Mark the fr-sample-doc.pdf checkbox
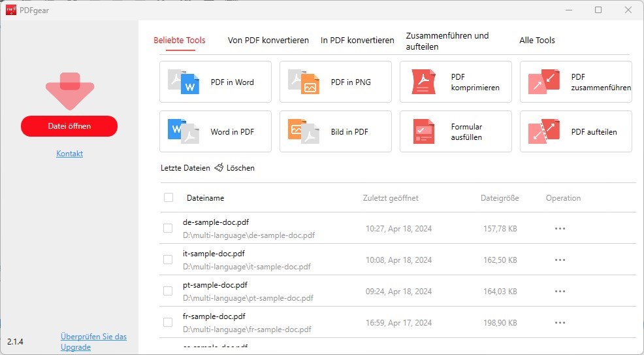 coord(168,322)
